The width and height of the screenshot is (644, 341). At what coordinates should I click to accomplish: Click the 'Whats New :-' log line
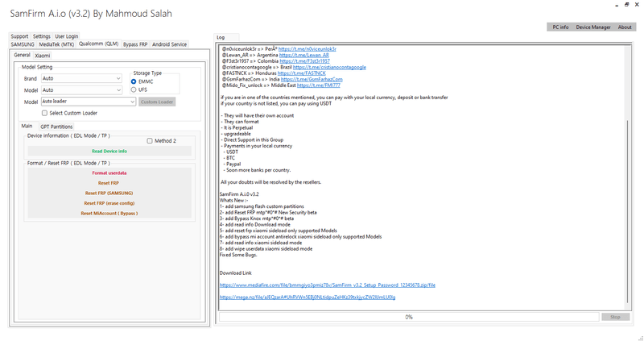[x=233, y=200]
